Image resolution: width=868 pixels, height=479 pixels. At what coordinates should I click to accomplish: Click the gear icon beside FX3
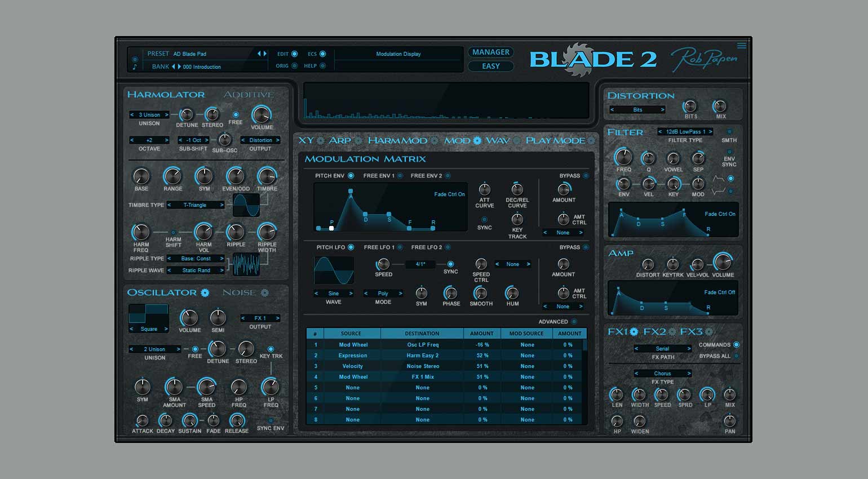tap(709, 331)
